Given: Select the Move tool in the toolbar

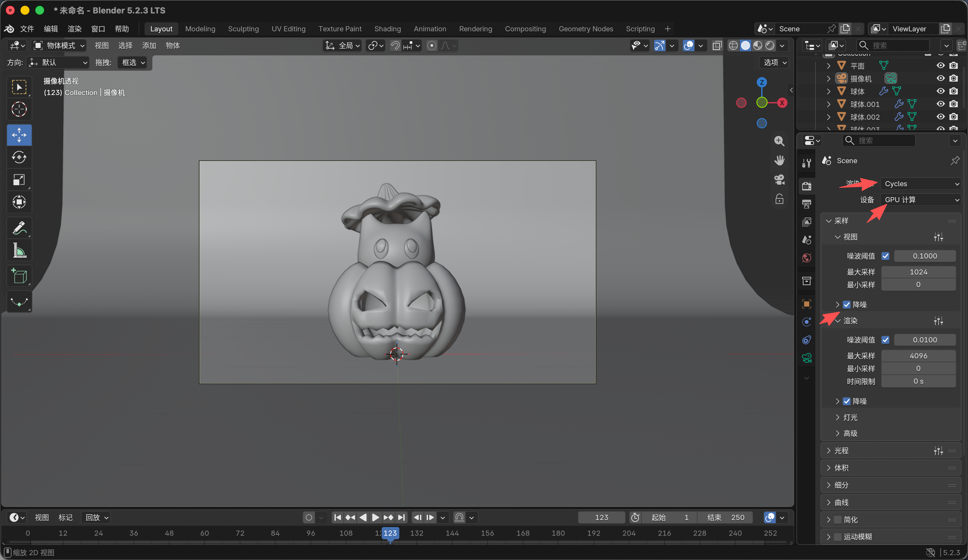Looking at the screenshot, I should tap(19, 135).
